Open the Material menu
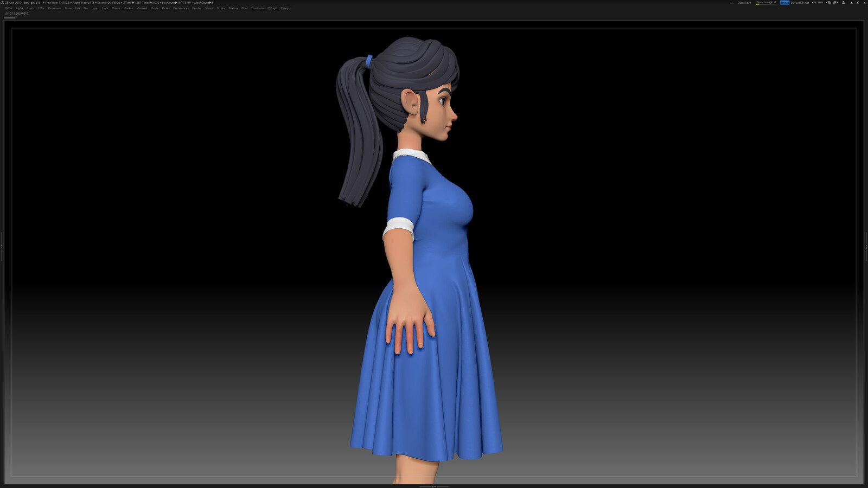Viewport: 868px width, 488px height. coord(142,8)
